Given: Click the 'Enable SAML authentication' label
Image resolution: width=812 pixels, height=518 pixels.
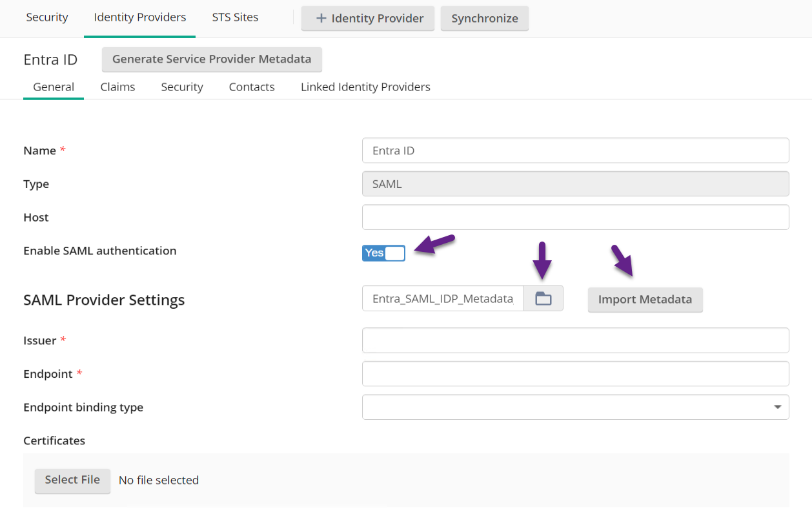Looking at the screenshot, I should pos(100,251).
